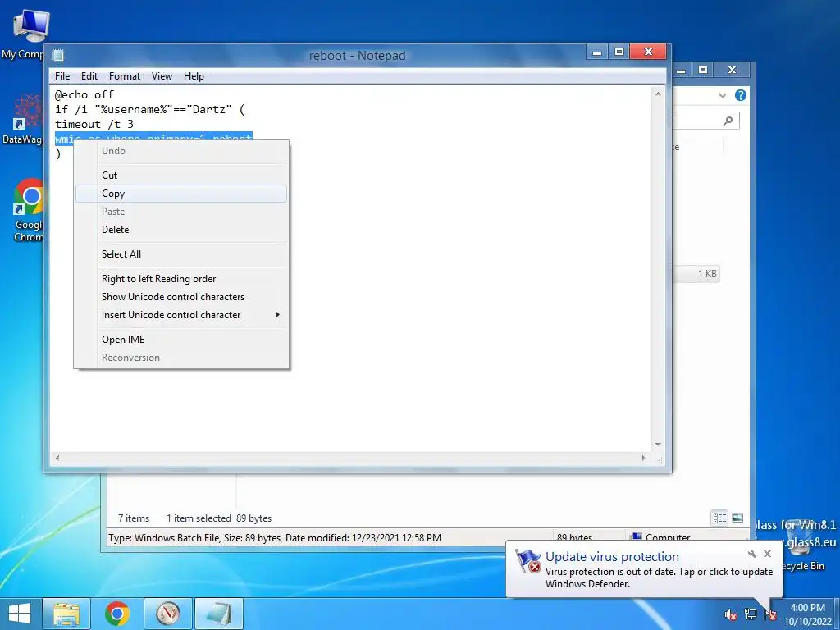Open the compass app on the taskbar
Screen dimensions: 840x630
(167, 614)
